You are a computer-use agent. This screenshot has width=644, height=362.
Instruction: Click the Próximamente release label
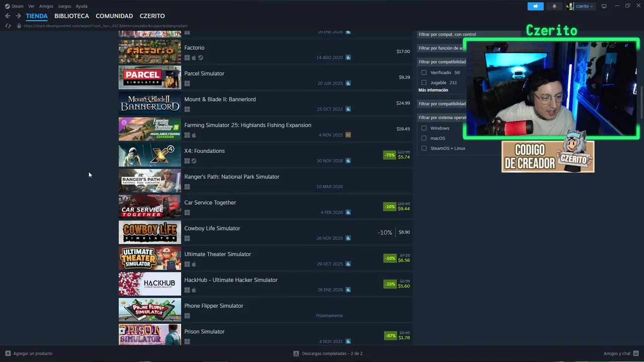tap(330, 316)
